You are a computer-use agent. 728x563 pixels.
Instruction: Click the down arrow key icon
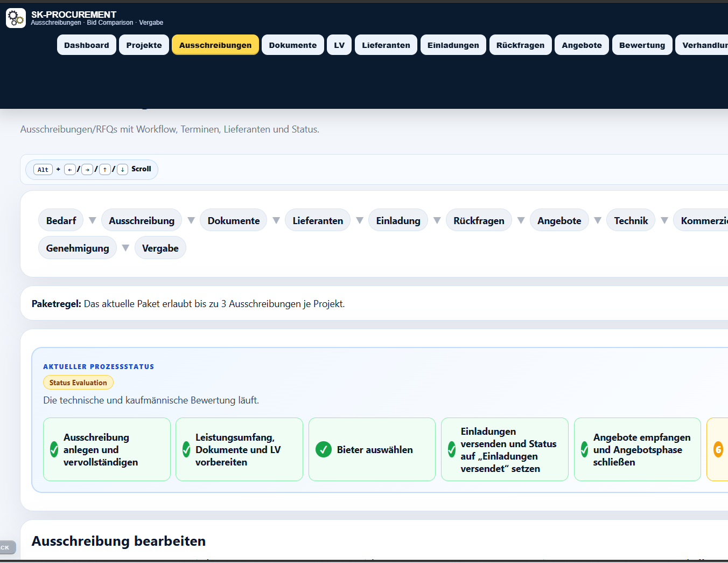123,169
